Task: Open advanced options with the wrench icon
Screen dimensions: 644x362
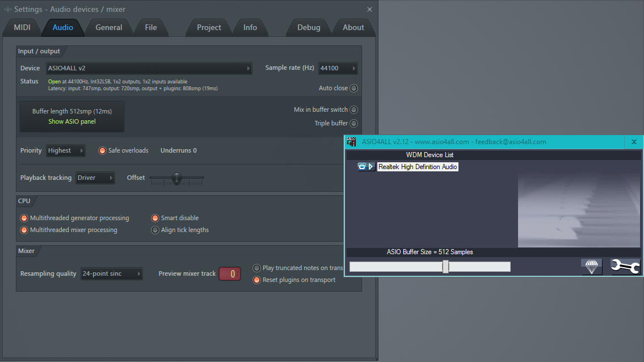Action: point(625,267)
